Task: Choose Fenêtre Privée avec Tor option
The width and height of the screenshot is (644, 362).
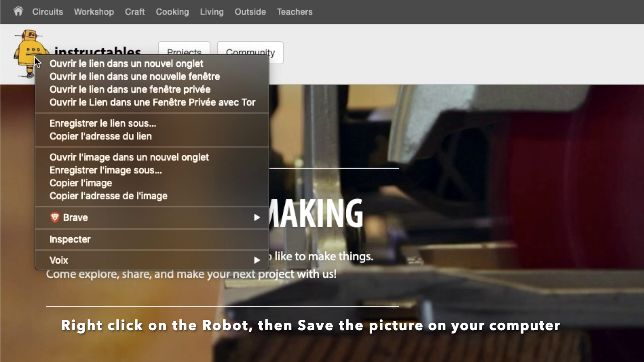Action: [152, 102]
